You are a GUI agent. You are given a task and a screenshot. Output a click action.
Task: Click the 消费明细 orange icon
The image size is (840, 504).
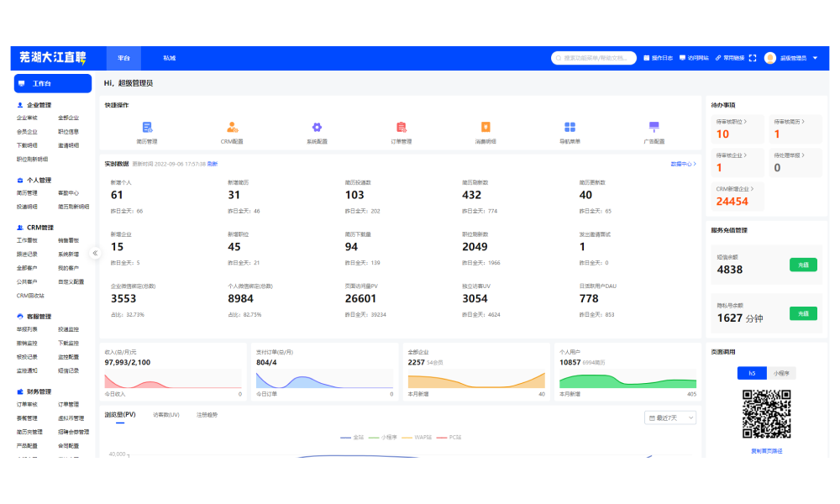(x=486, y=128)
